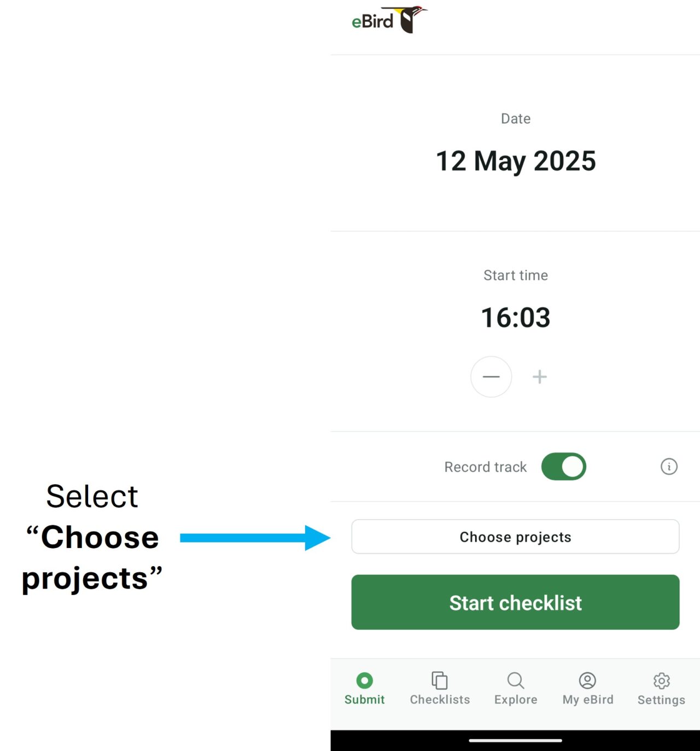Toggle the Record track switch
The width and height of the screenshot is (700, 751).
564,467
